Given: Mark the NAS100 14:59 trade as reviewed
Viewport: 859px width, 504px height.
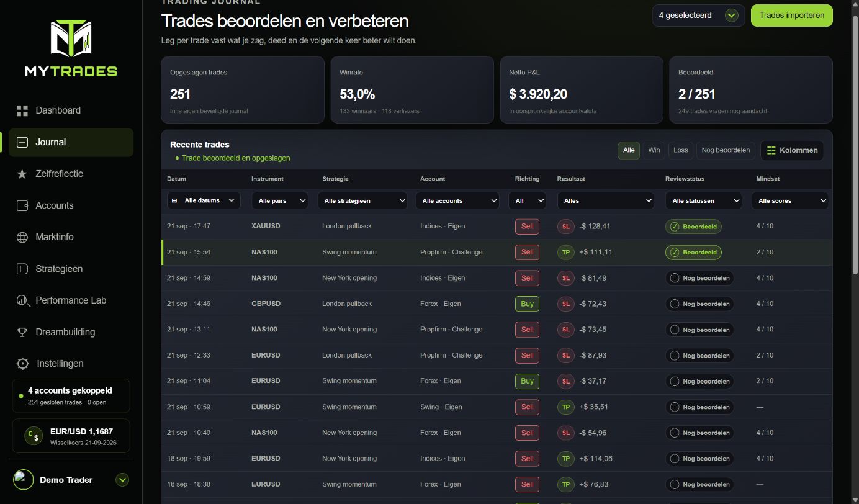Looking at the screenshot, I should pyautogui.click(x=699, y=278).
